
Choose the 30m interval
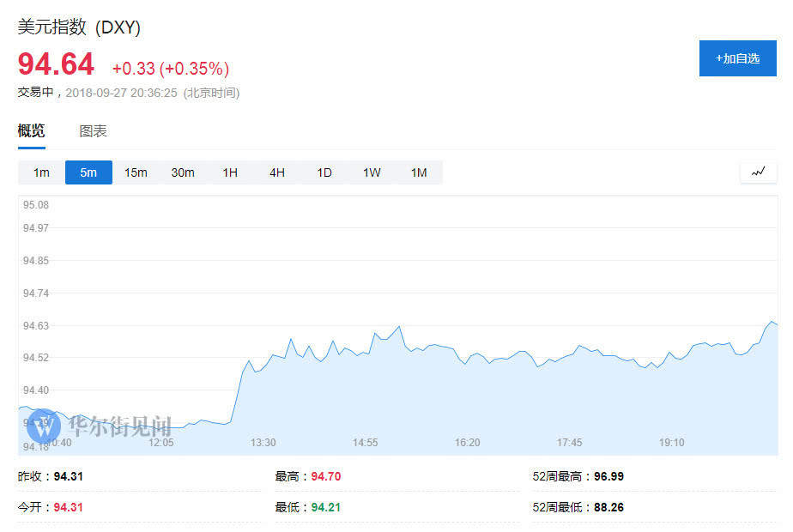pyautogui.click(x=183, y=172)
